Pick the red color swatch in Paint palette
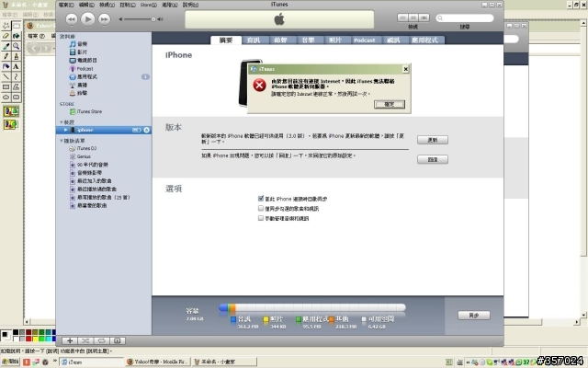588x368 pixels. click(28, 339)
